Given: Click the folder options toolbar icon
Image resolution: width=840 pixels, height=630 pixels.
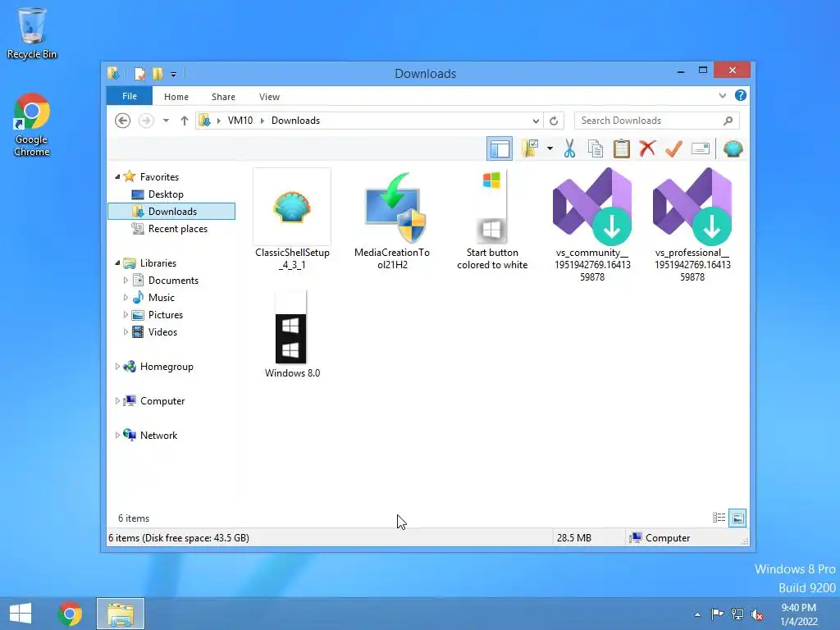Looking at the screenshot, I should [x=530, y=148].
